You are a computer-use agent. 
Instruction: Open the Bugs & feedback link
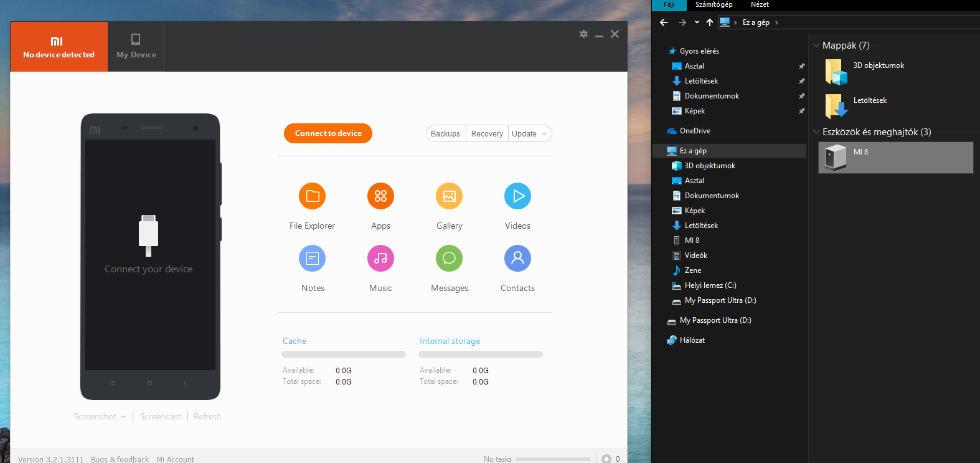[120, 459]
